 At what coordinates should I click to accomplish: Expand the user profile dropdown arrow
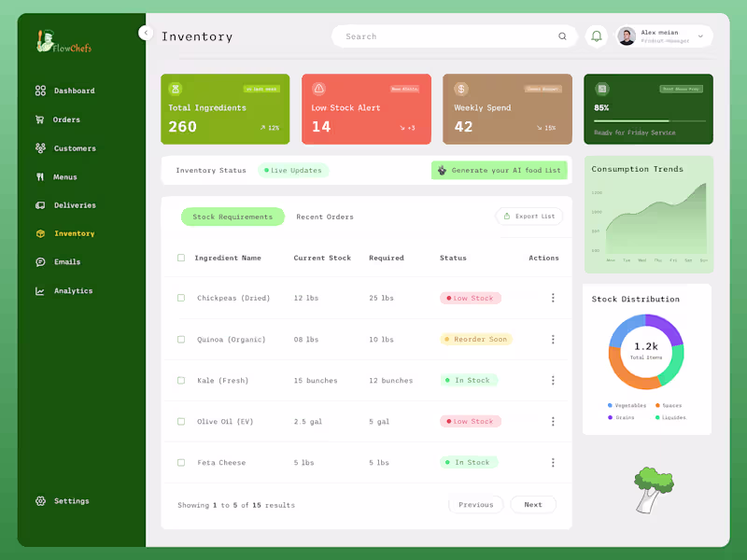pos(700,36)
